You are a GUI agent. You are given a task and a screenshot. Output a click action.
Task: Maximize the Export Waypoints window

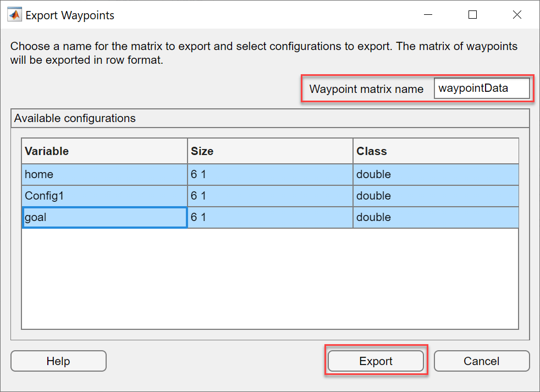click(x=472, y=15)
